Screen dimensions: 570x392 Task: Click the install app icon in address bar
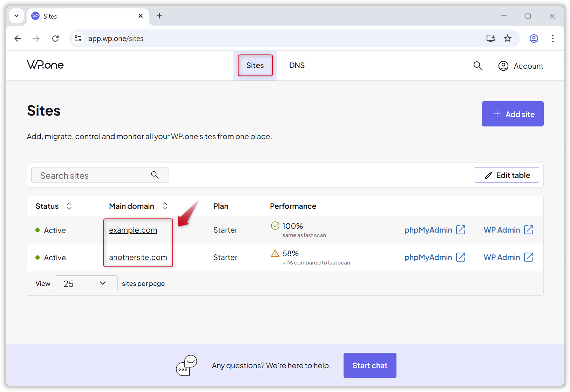point(490,39)
